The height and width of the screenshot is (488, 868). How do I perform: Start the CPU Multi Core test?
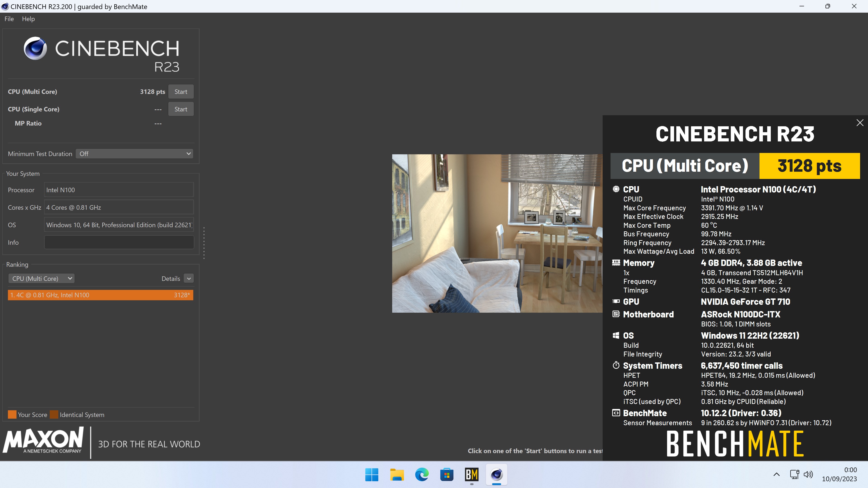point(181,91)
